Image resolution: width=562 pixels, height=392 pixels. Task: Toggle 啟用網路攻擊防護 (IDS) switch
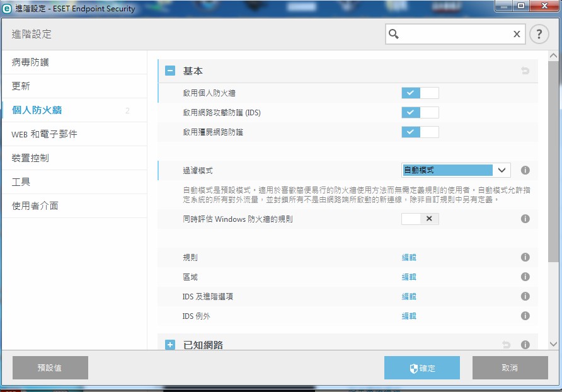point(420,113)
